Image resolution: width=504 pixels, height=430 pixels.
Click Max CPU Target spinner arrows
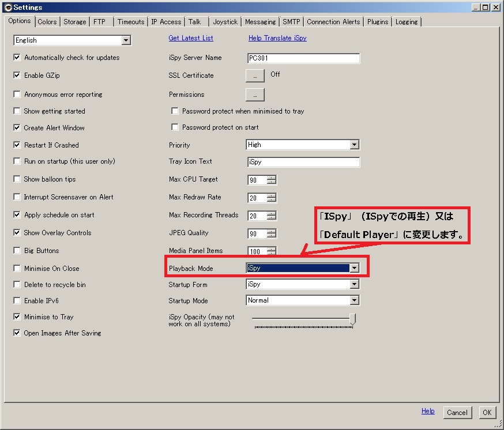(x=272, y=180)
